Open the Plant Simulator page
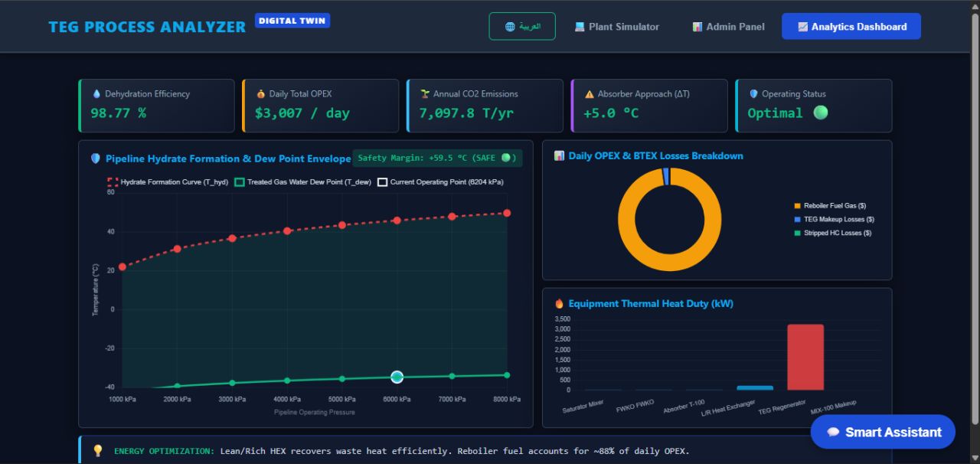The width and height of the screenshot is (980, 464). tap(617, 27)
